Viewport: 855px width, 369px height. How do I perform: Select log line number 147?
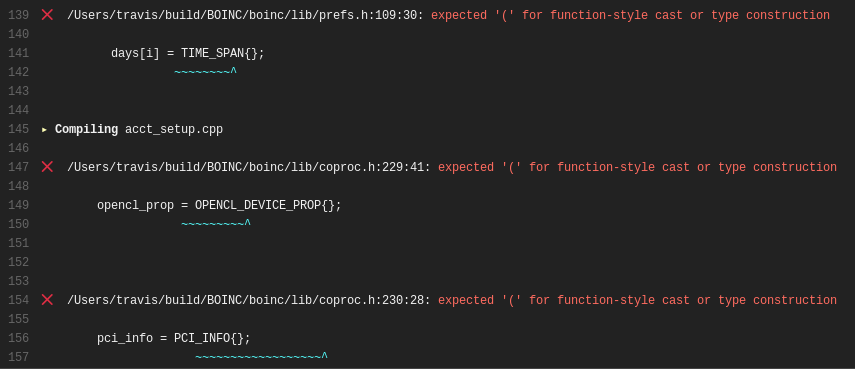pyautogui.click(x=19, y=167)
